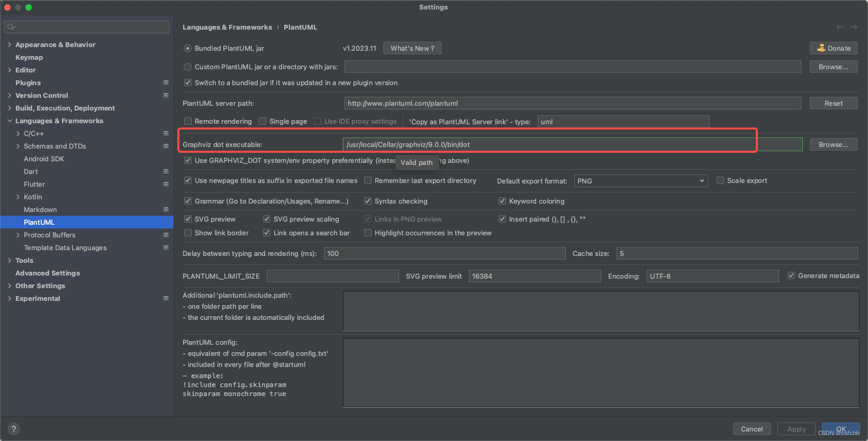Click Apply button
This screenshot has height=441, width=868.
click(797, 429)
